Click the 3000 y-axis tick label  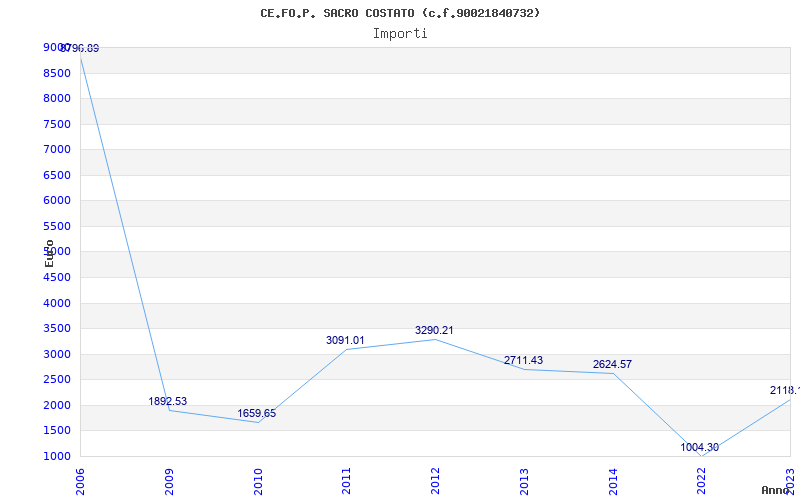click(57, 355)
